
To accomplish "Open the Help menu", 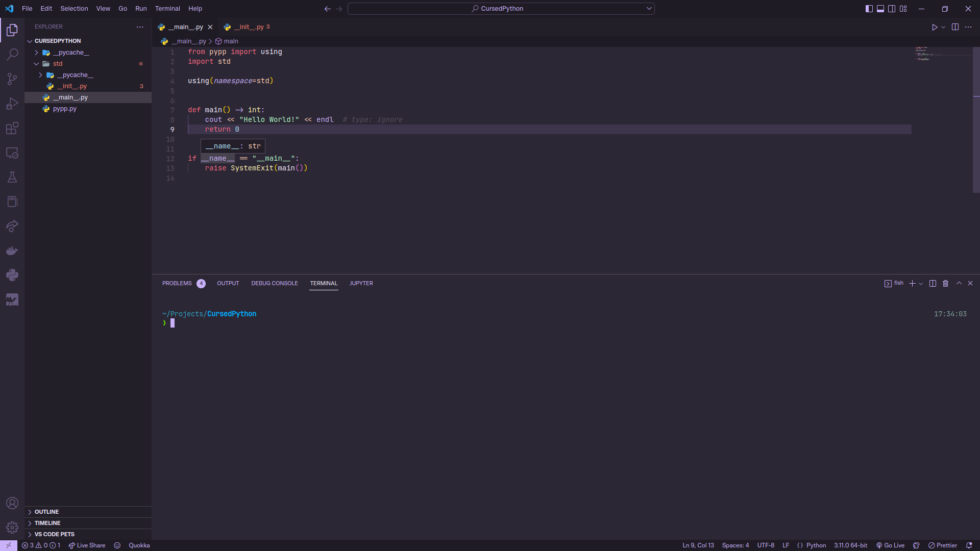I will pyautogui.click(x=195, y=9).
